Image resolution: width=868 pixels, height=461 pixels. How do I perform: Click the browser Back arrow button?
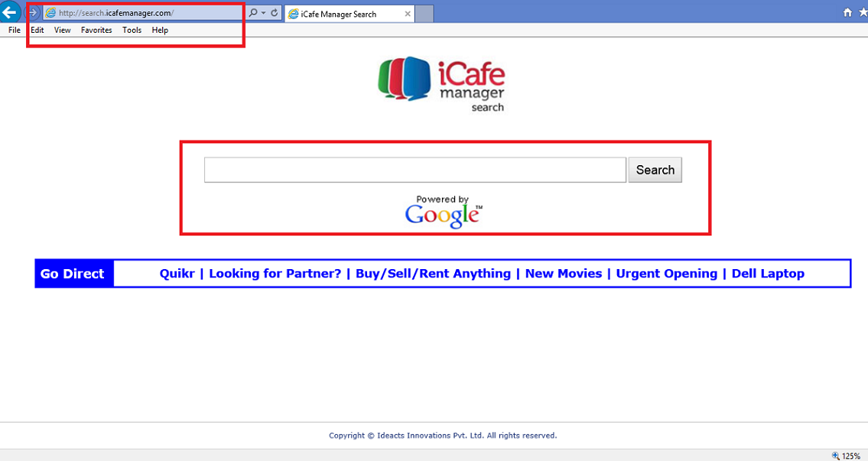pyautogui.click(x=9, y=12)
